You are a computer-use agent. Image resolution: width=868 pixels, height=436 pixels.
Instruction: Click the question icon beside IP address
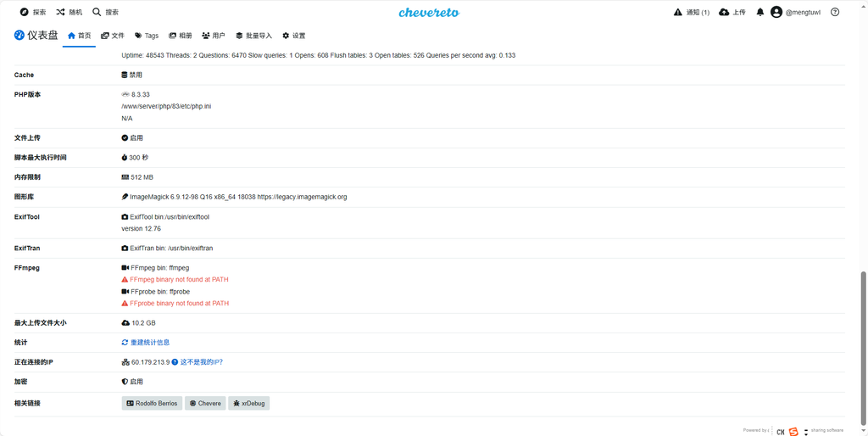[175, 362]
